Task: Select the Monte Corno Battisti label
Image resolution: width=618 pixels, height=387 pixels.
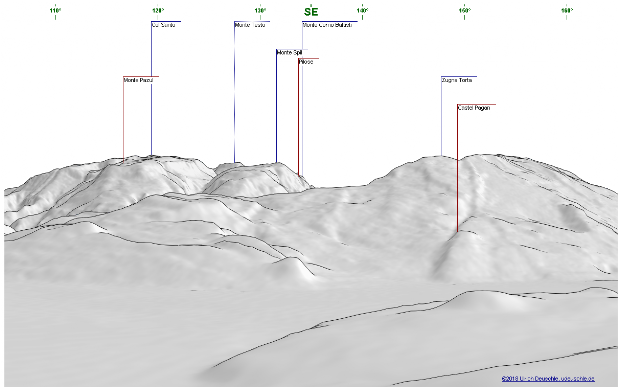Action: [327, 25]
